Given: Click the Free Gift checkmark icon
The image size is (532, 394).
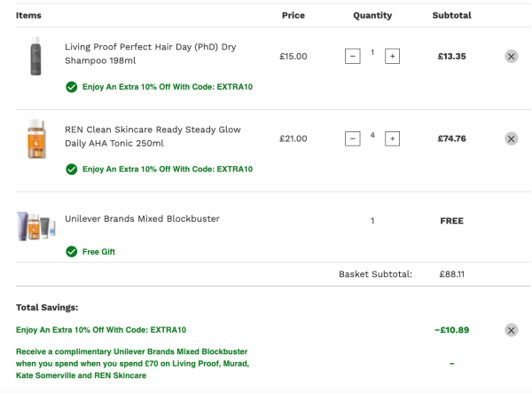Looking at the screenshot, I should click(x=71, y=251).
